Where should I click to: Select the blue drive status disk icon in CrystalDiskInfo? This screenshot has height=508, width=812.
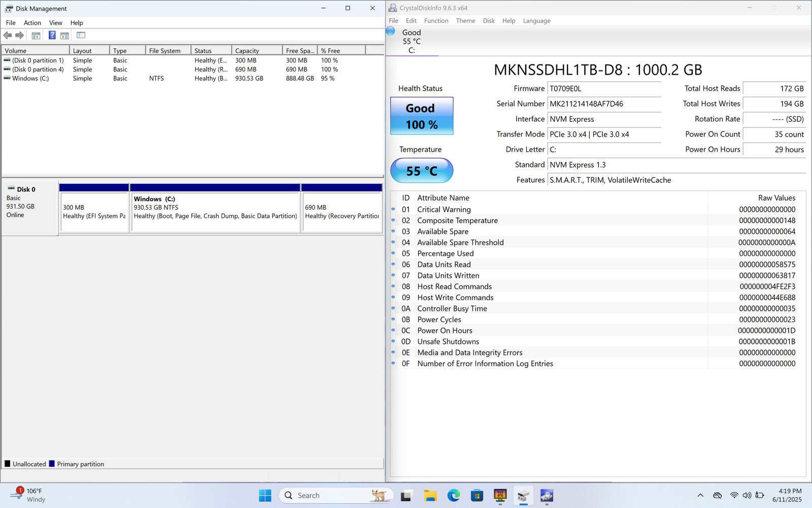390,31
